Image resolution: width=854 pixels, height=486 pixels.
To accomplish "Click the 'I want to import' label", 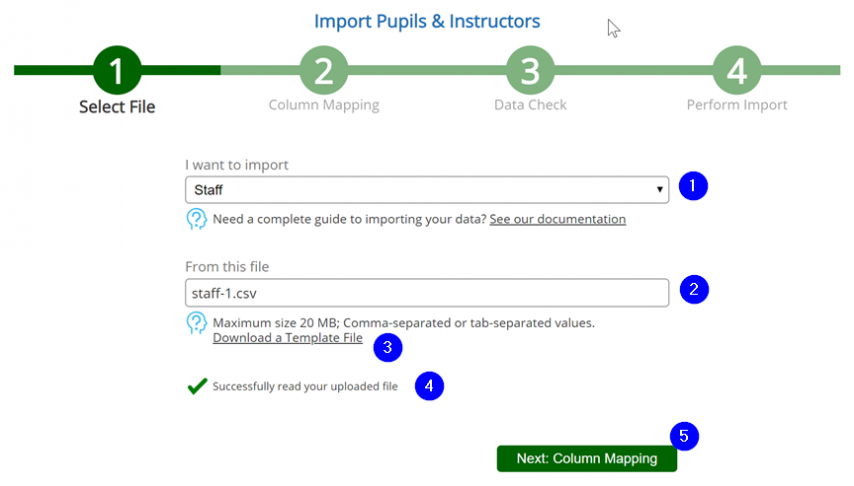I will [x=237, y=165].
